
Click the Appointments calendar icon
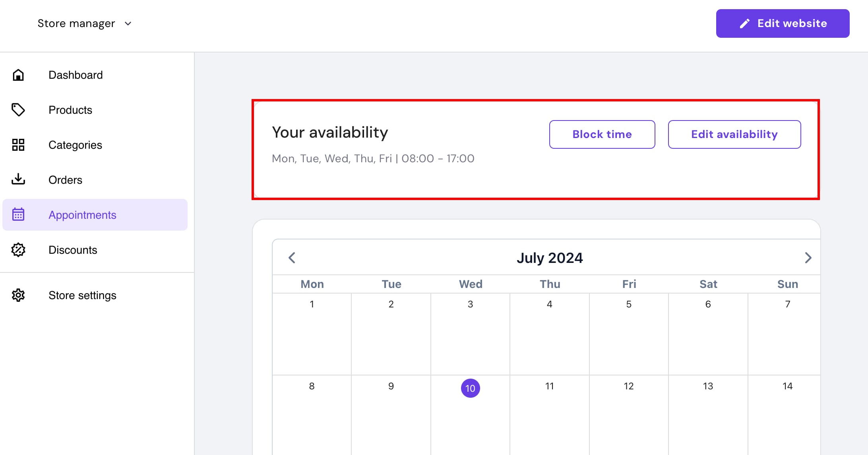click(x=18, y=214)
